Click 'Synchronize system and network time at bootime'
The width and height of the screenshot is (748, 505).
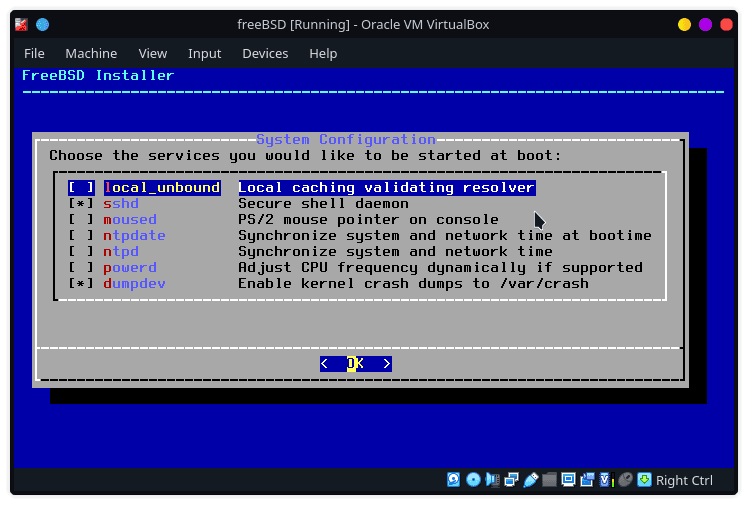click(x=445, y=236)
